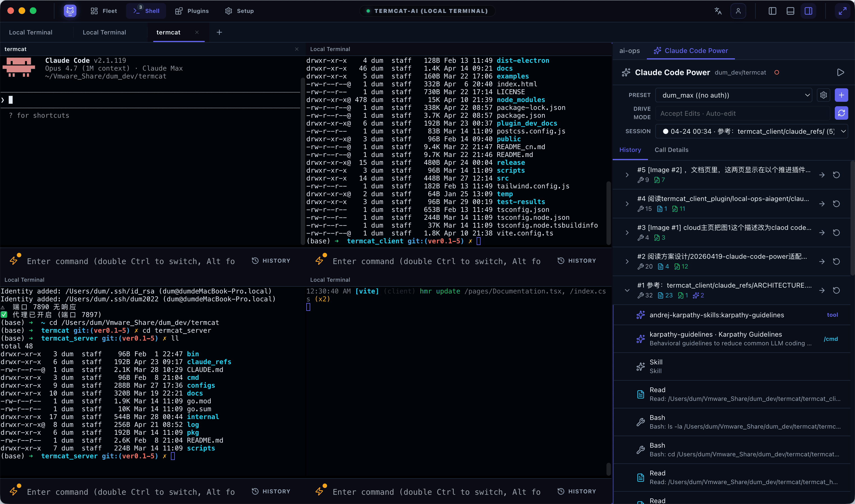Viewport: 855px width, 504px height.
Task: Toggle the left sidebar panel layout
Action: (x=773, y=11)
